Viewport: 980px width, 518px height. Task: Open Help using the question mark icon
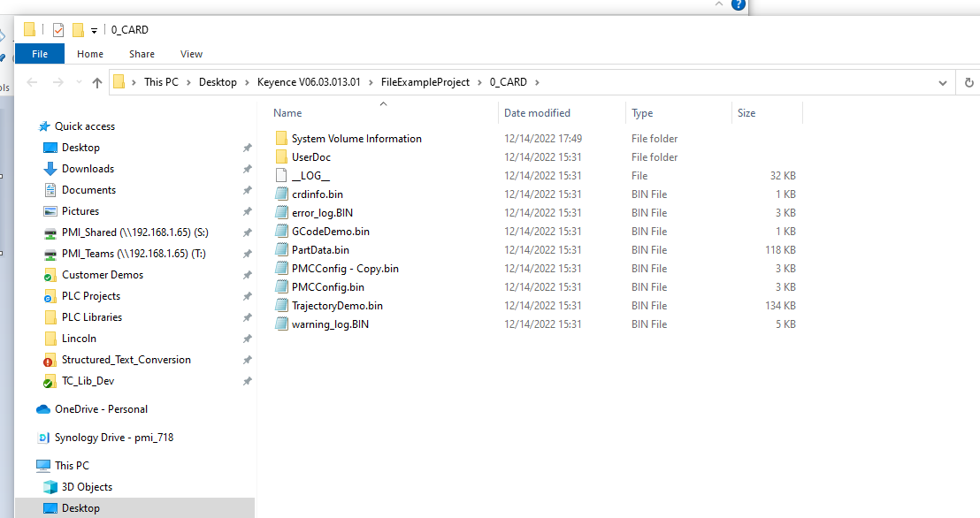(x=740, y=5)
